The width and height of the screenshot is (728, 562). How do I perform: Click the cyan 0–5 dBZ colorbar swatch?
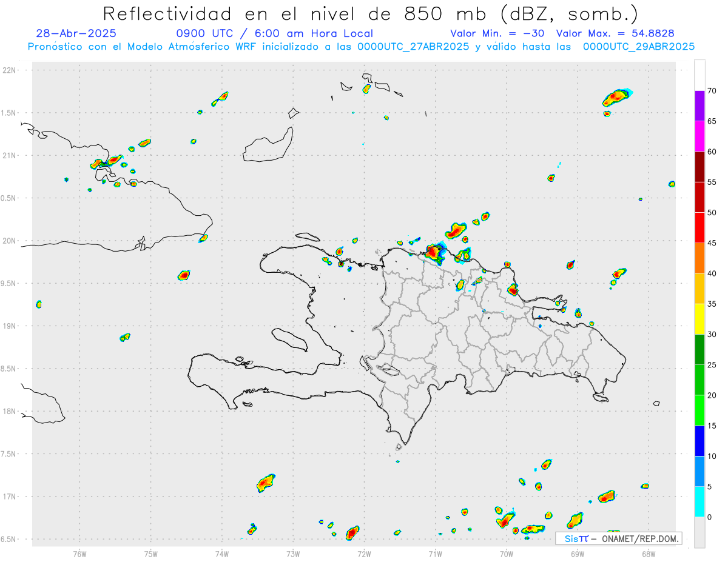click(700, 502)
